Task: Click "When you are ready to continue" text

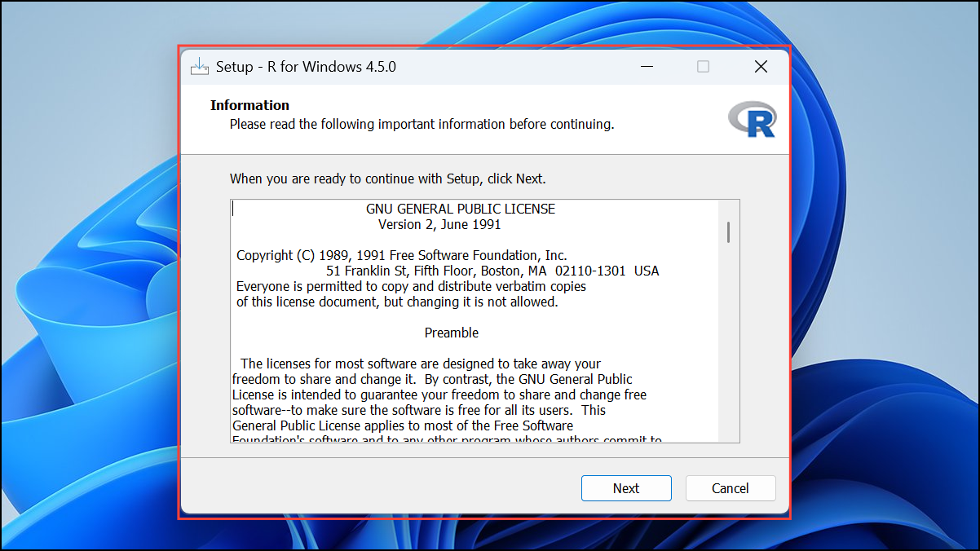Action: click(388, 179)
